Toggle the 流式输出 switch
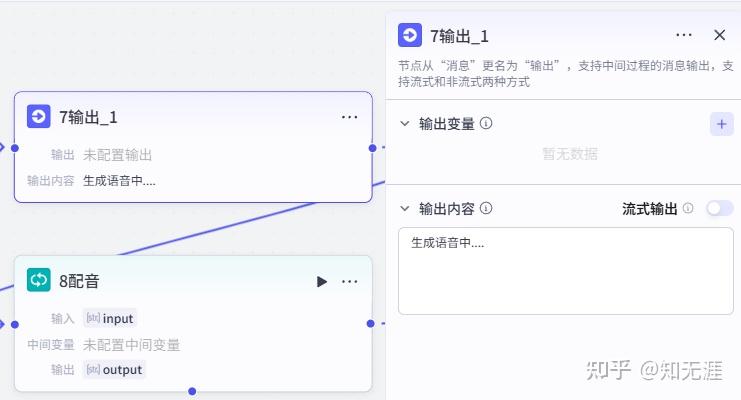 (720, 208)
